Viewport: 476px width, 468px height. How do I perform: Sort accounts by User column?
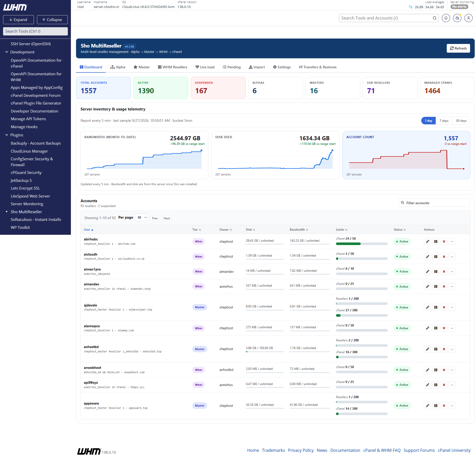89,230
